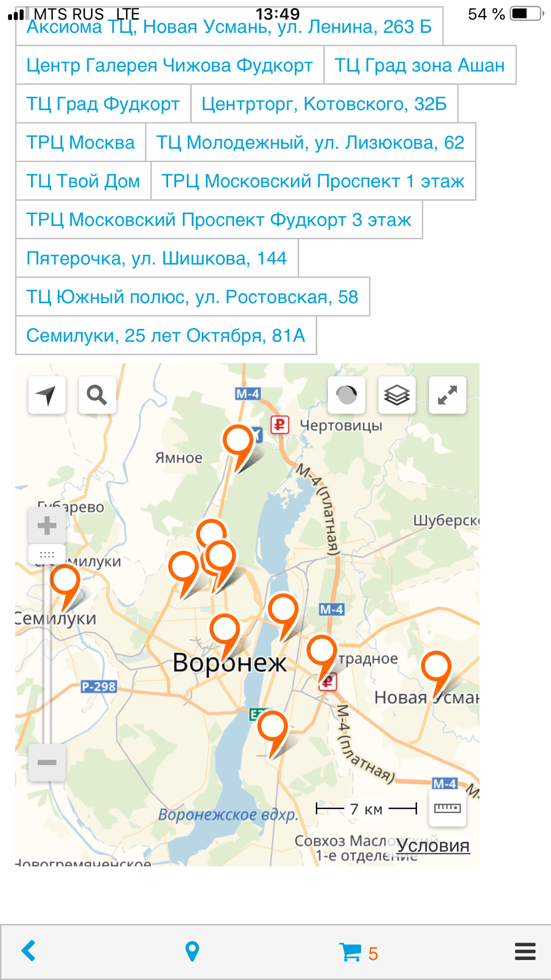551x980 pixels.
Task: Open the map layers selector
Action: pos(397,395)
